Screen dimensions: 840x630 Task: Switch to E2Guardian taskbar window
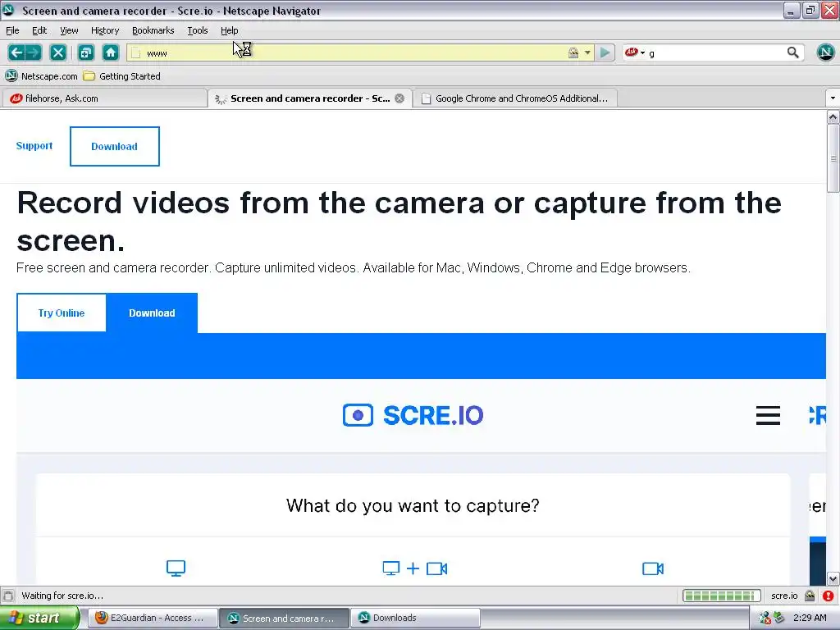click(153, 618)
